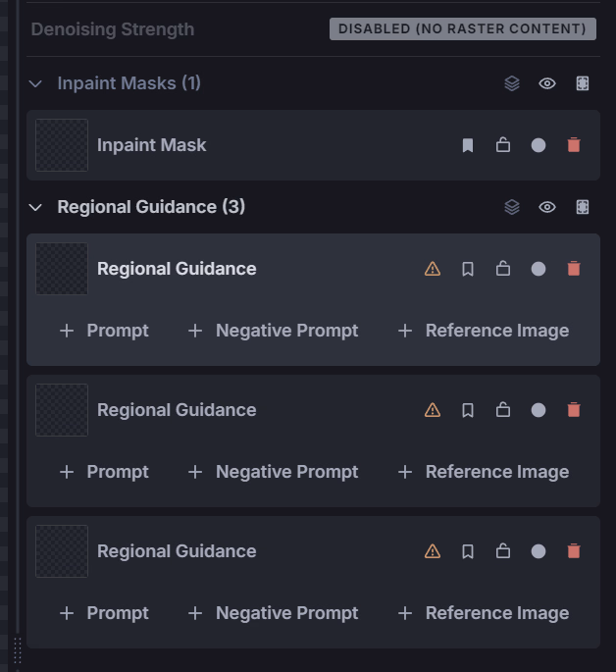Merge the Inpaint Masks layers with the stack icon

pos(512,83)
